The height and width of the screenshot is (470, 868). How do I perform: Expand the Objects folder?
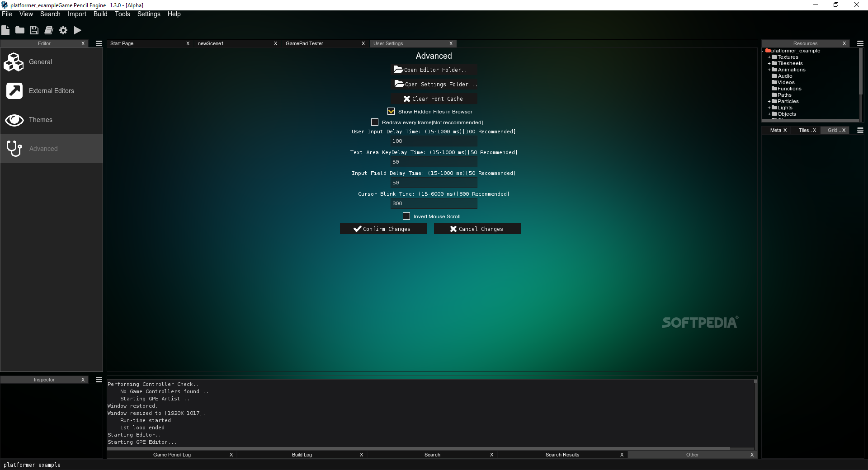click(x=769, y=114)
